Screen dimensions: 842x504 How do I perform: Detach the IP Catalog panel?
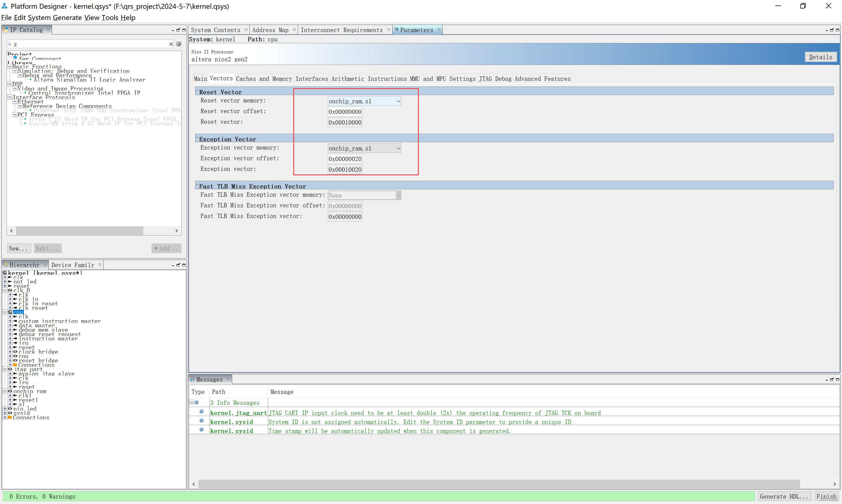click(178, 30)
